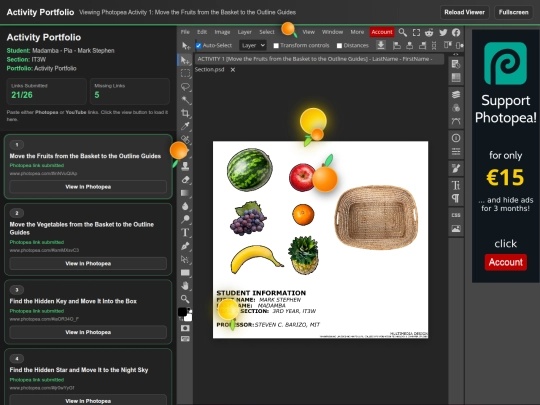
Task: Click the red Account button in ad
Action: point(506,262)
